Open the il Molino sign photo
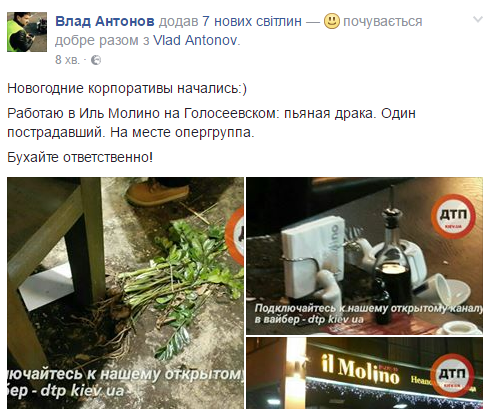 tap(364, 373)
